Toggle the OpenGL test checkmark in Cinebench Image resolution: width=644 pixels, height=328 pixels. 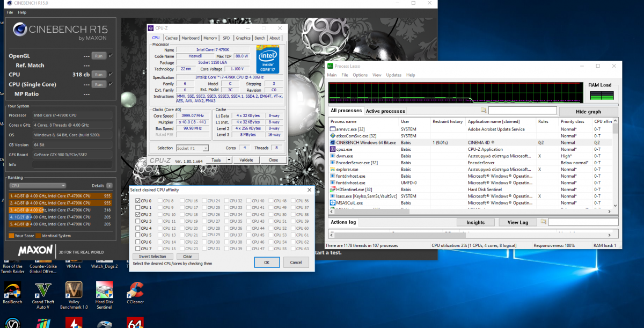click(x=111, y=55)
